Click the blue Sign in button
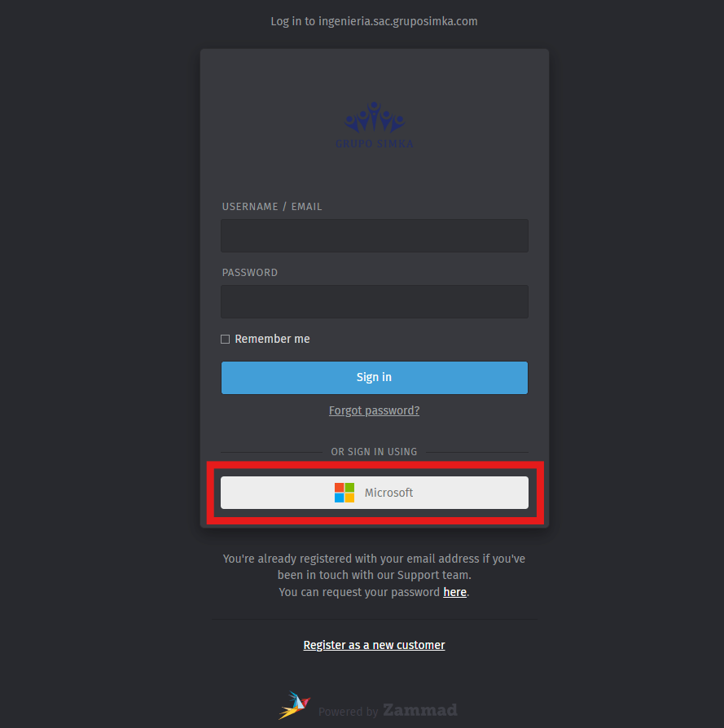Image resolution: width=724 pixels, height=728 pixels. click(x=375, y=378)
